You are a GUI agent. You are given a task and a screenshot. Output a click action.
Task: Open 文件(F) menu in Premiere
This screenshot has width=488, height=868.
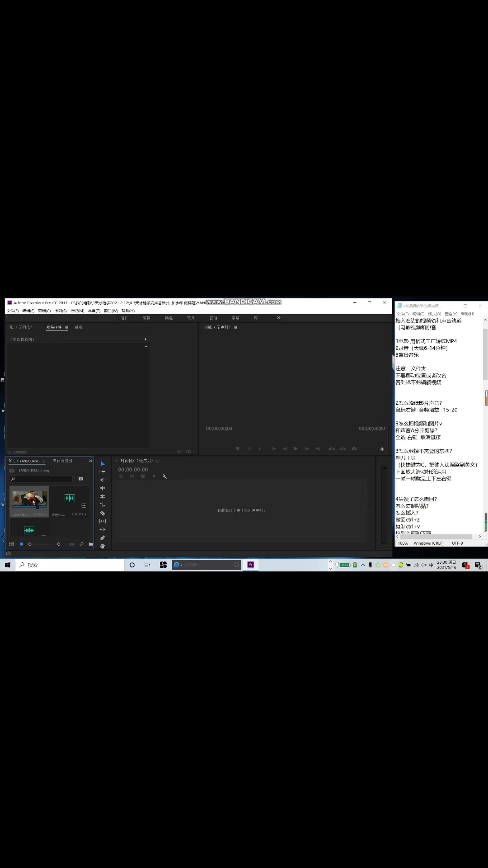[13, 311]
